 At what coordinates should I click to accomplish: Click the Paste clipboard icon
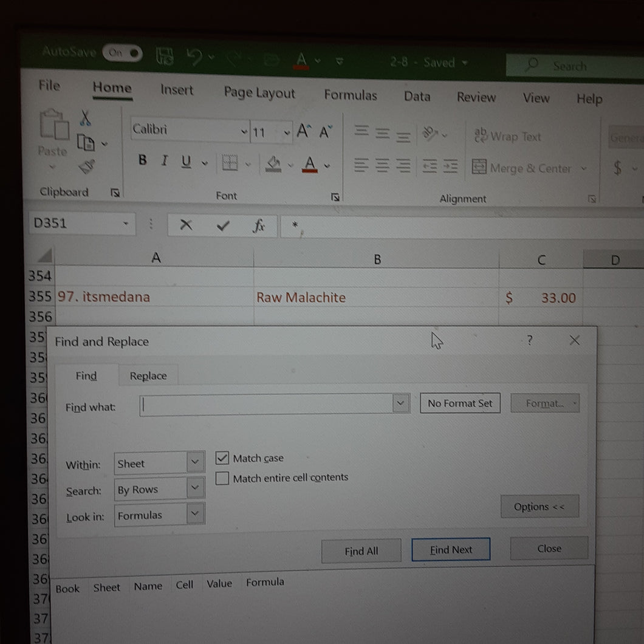pyautogui.click(x=54, y=125)
